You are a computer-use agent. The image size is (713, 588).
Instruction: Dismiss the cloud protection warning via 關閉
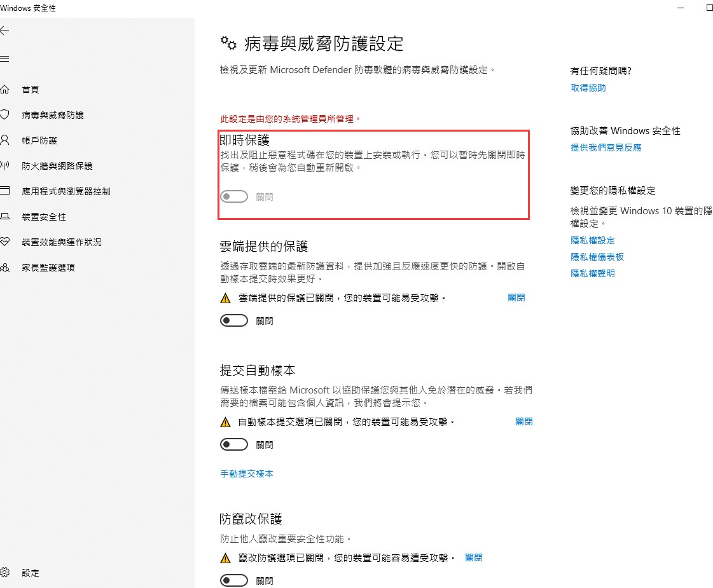pyautogui.click(x=516, y=297)
